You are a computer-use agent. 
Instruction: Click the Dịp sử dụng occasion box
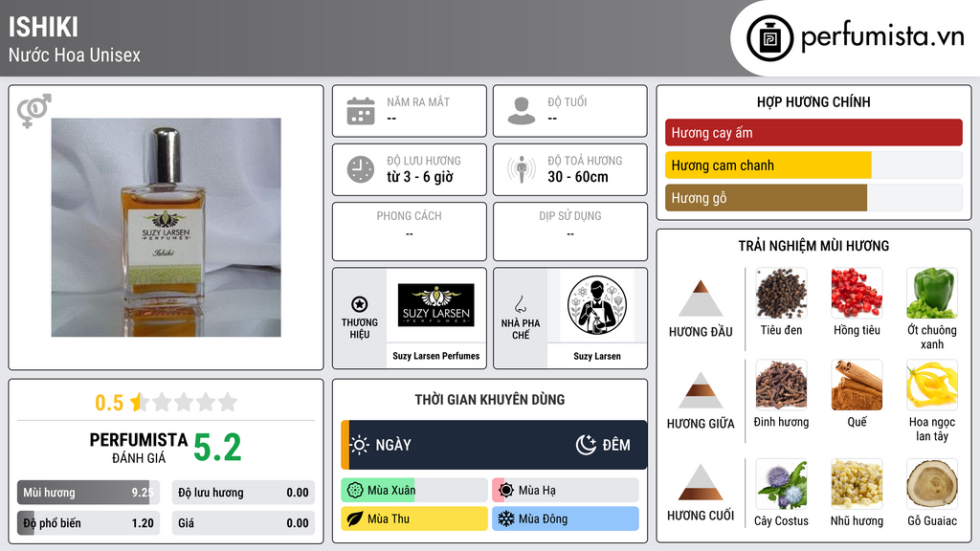(x=570, y=231)
